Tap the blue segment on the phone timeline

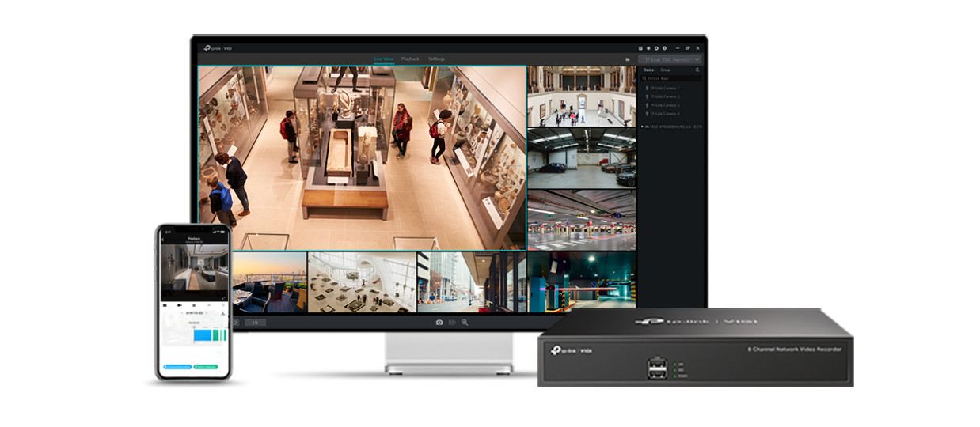tap(203, 335)
